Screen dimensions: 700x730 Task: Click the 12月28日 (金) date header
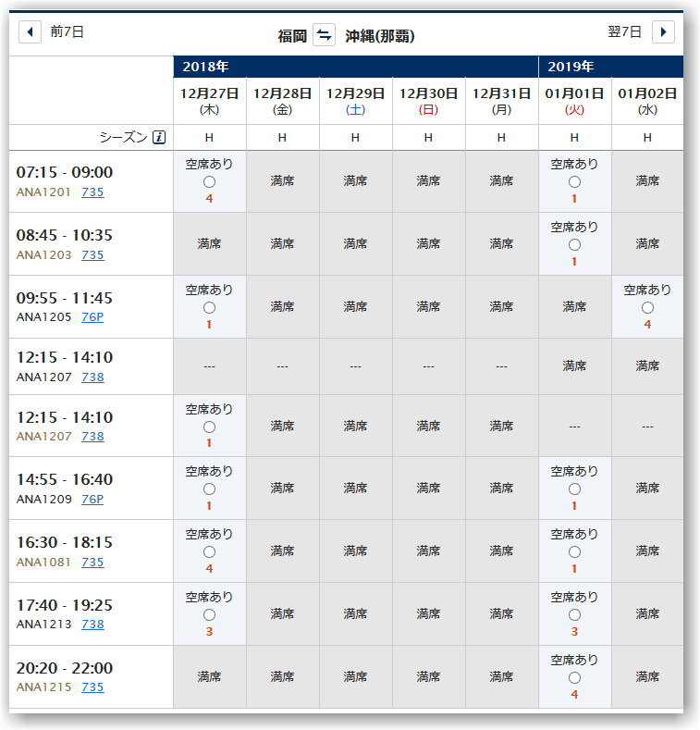point(283,101)
